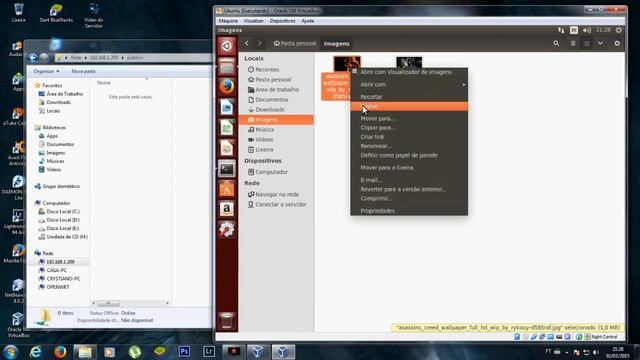The height and width of the screenshot is (360, 640).
Task: Open Ubuntu session gear indicator
Action: [x=619, y=30]
